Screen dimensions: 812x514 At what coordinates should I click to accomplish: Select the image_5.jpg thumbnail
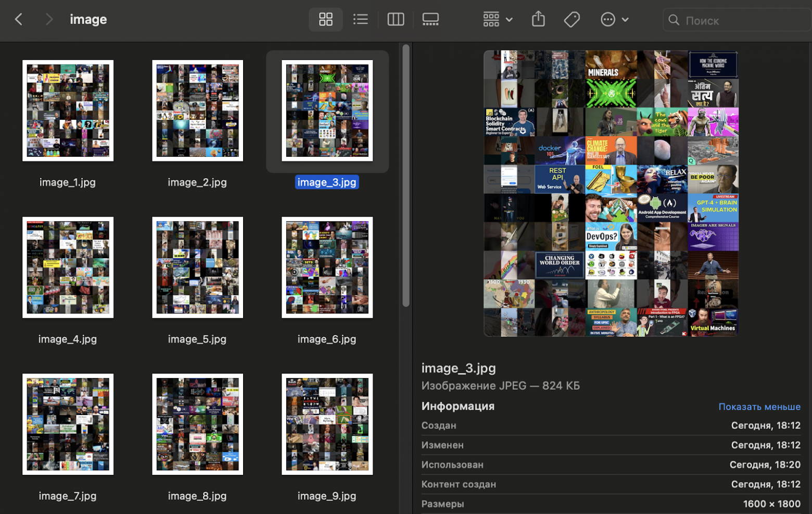pyautogui.click(x=197, y=267)
